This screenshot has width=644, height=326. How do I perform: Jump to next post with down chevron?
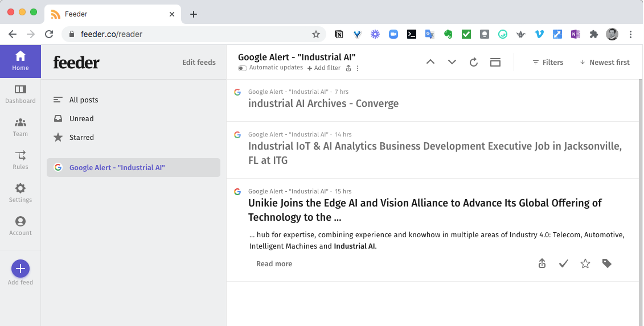pos(452,62)
